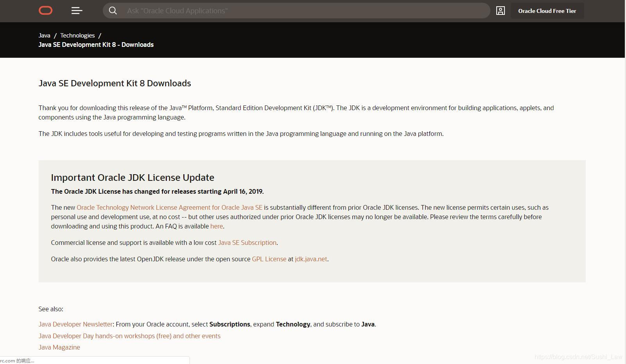Go to the Technologies breadcrumb
Viewport: 626px width, 364px height.
77,35
